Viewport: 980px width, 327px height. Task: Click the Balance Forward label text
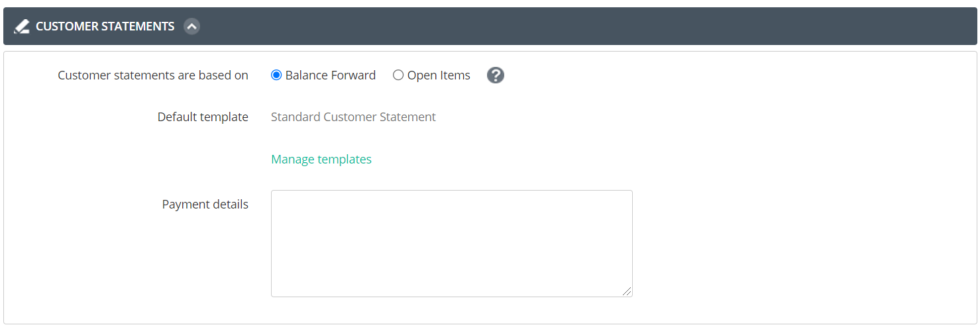point(331,75)
